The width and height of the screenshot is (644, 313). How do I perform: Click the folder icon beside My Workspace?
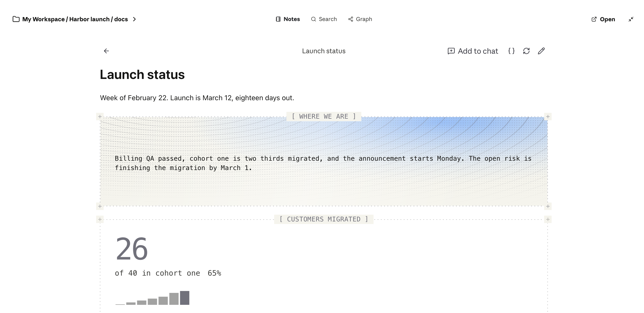tap(16, 19)
